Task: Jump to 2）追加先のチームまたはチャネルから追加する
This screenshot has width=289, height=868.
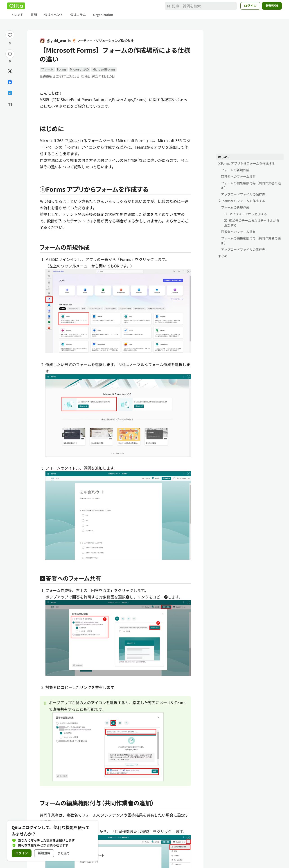Action: pyautogui.click(x=252, y=223)
